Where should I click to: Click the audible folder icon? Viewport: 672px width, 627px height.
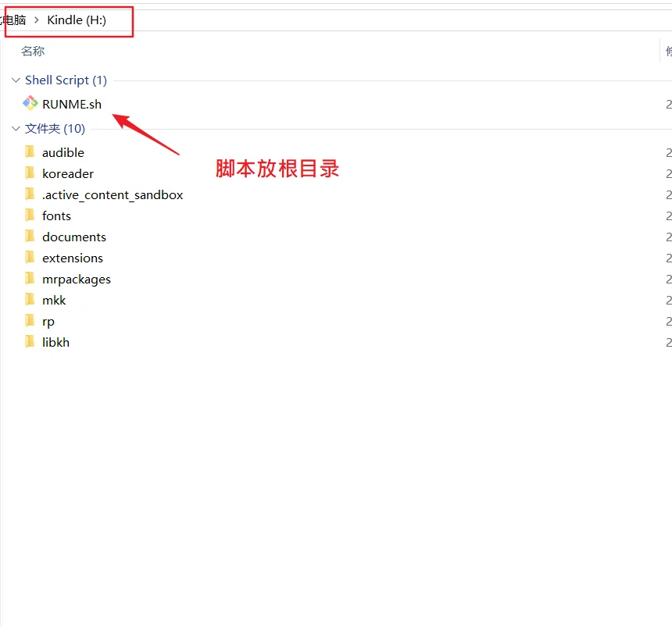click(x=30, y=151)
